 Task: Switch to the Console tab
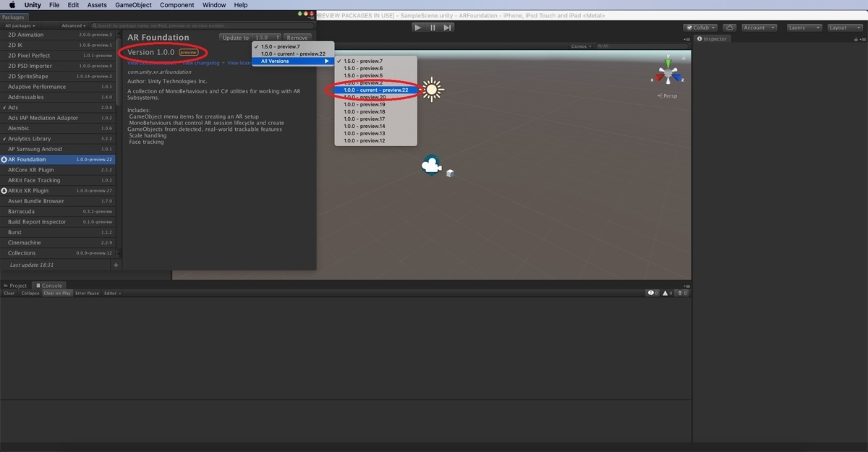point(49,286)
